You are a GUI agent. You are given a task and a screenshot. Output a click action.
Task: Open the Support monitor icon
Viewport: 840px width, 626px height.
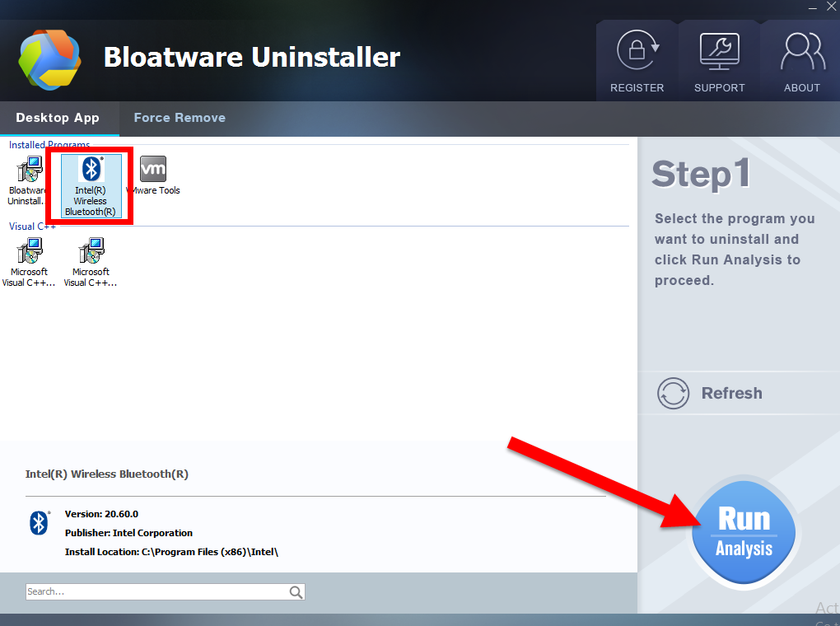pos(720,51)
